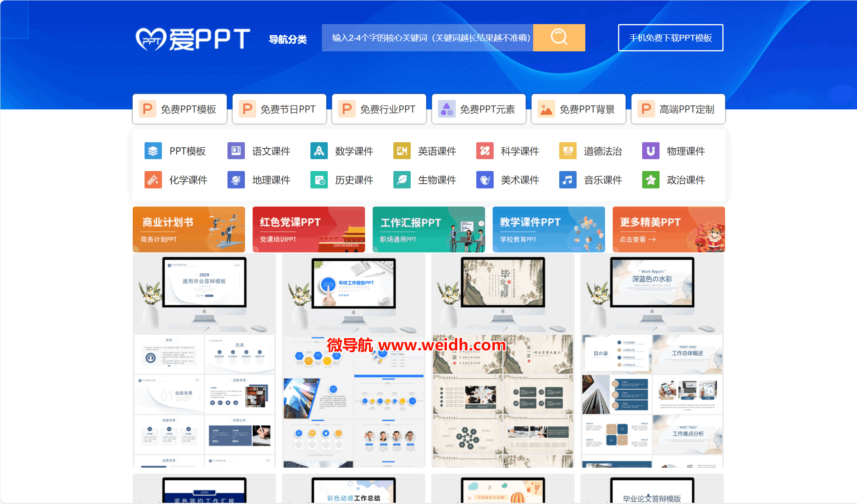
Task: Click the 物理课件 category link
Action: click(686, 151)
